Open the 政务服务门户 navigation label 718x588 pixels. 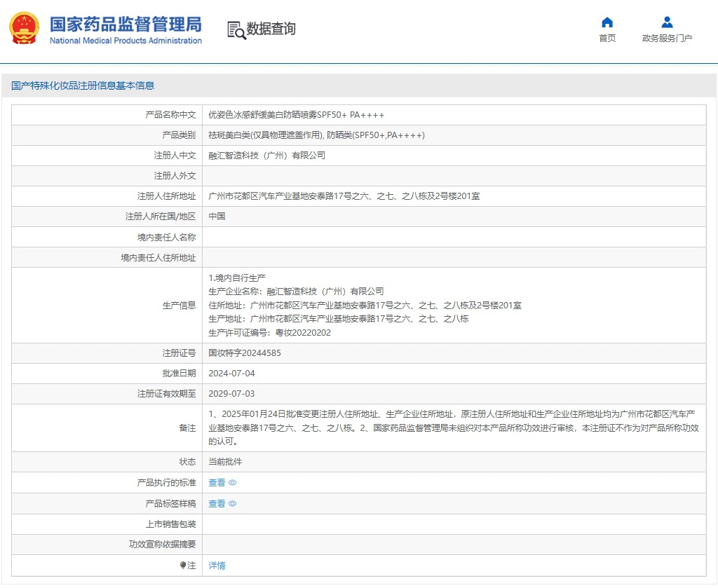667,39
